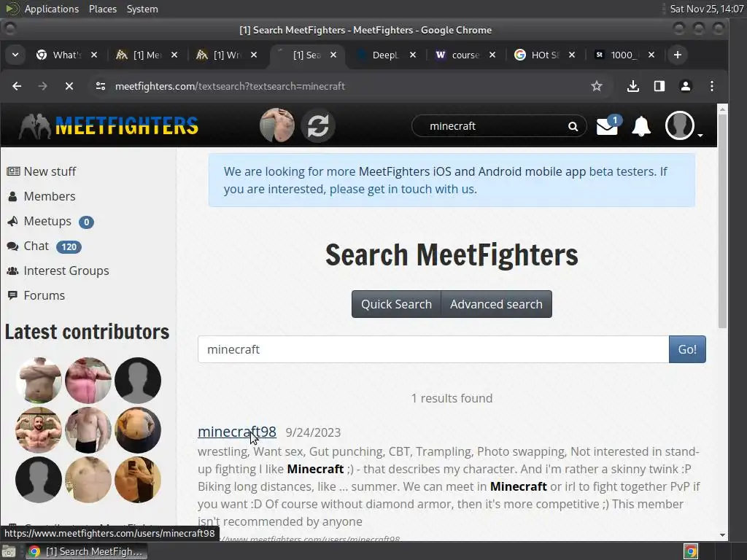This screenshot has width=747, height=560.
Task: Click the New stuff newspaper icon
Action: [x=13, y=171]
